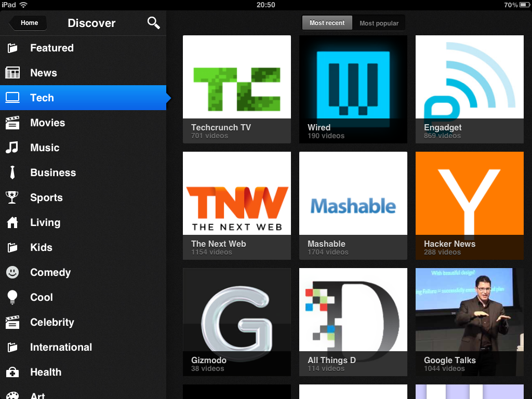532x399 pixels.
Task: Tap the battery indicator in status bar
Action: (x=525, y=5)
